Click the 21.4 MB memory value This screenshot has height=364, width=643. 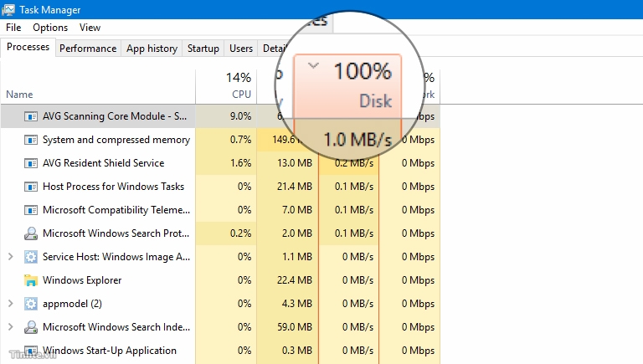point(295,187)
